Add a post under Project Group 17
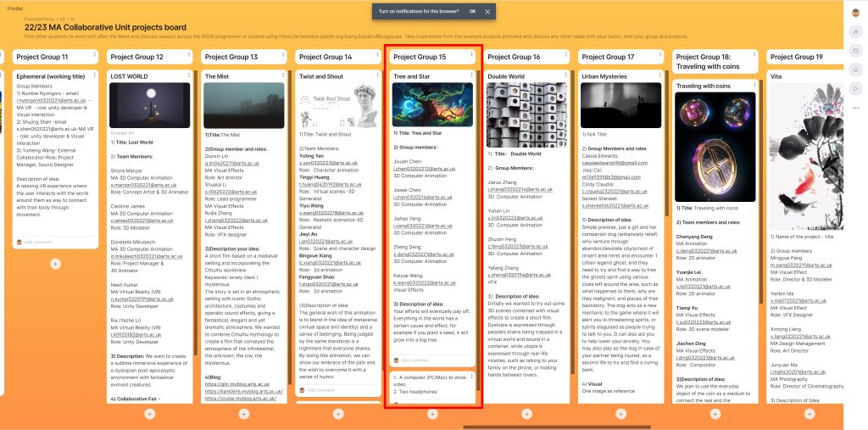 (x=621, y=414)
